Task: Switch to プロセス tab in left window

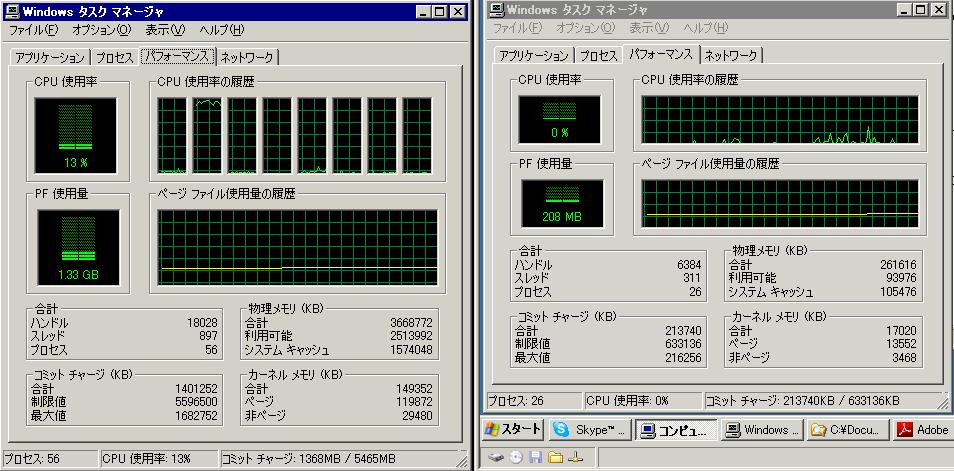Action: (x=115, y=58)
